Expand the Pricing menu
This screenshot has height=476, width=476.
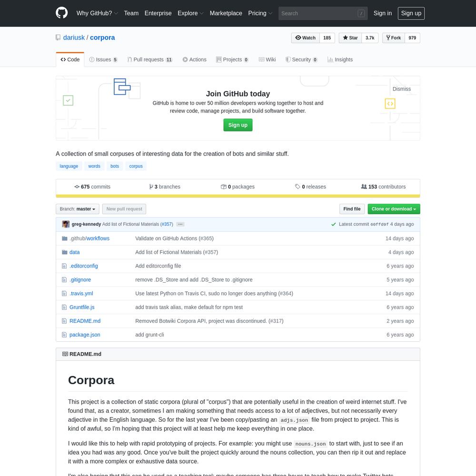pyautogui.click(x=260, y=13)
